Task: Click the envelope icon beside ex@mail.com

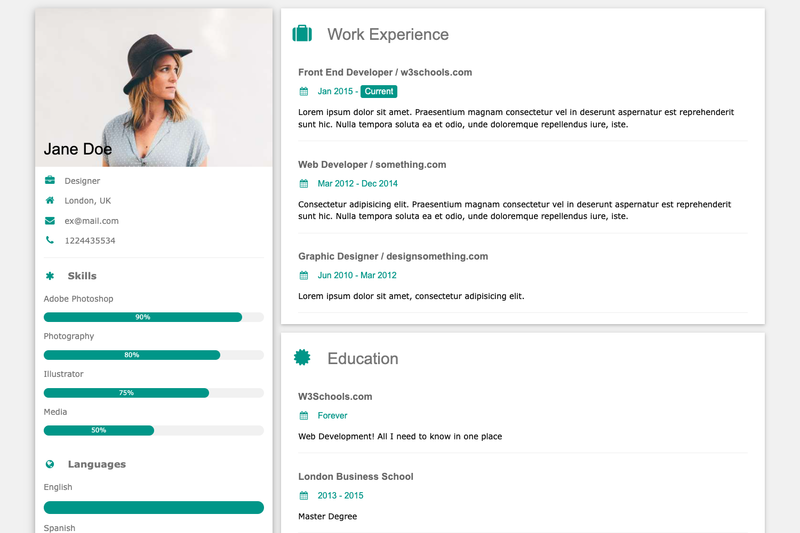Action: (x=49, y=220)
